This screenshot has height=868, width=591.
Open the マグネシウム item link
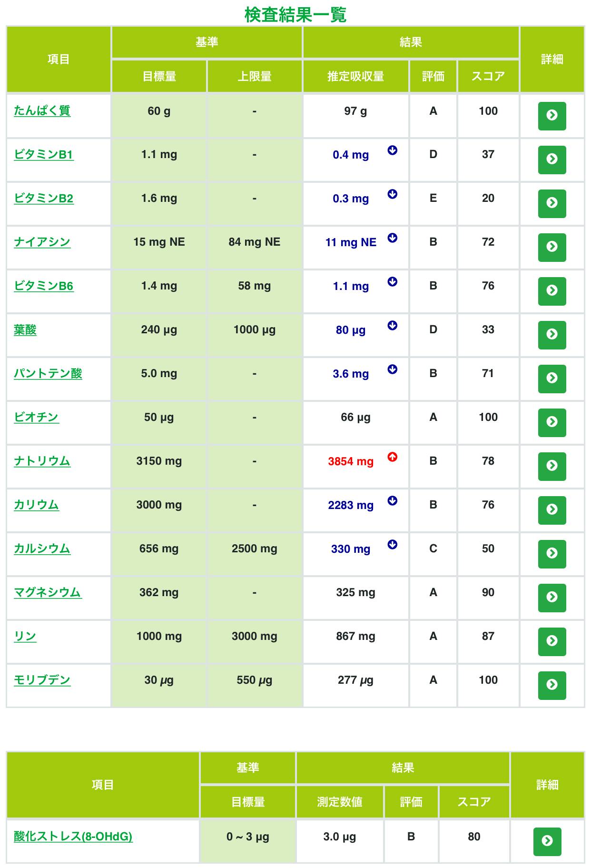coord(48,593)
